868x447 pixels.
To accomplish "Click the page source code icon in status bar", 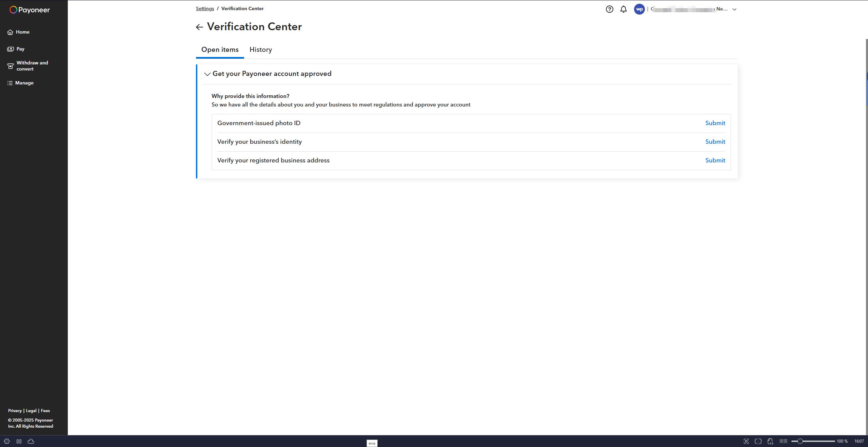I will click(770, 441).
